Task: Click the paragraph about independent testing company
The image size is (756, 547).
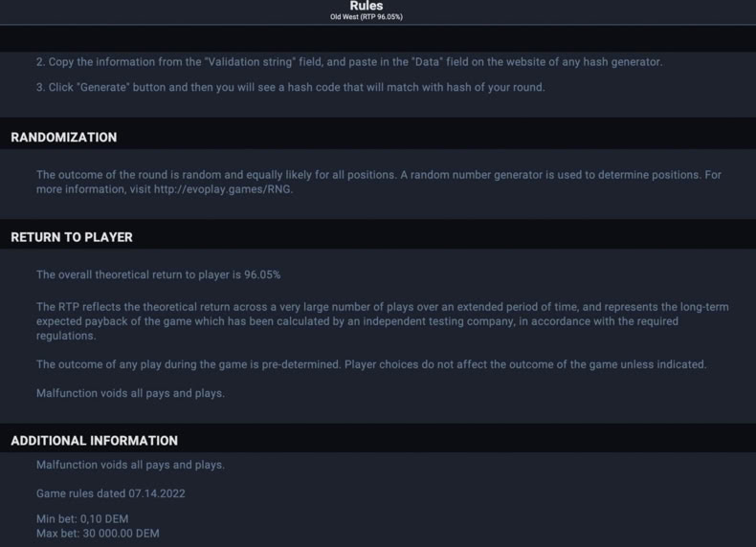Action: point(383,321)
